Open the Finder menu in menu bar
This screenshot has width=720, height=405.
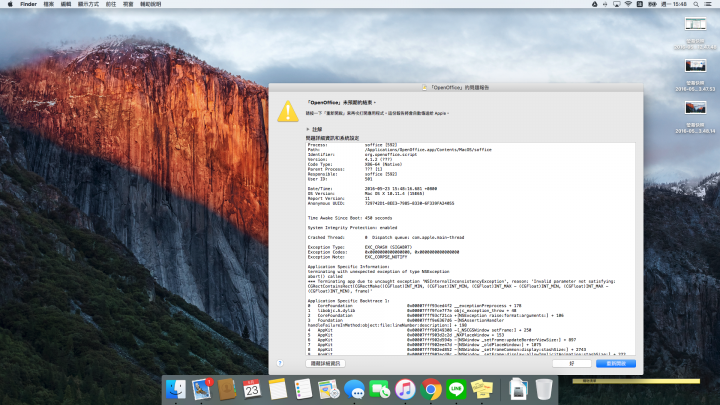[x=28, y=4]
